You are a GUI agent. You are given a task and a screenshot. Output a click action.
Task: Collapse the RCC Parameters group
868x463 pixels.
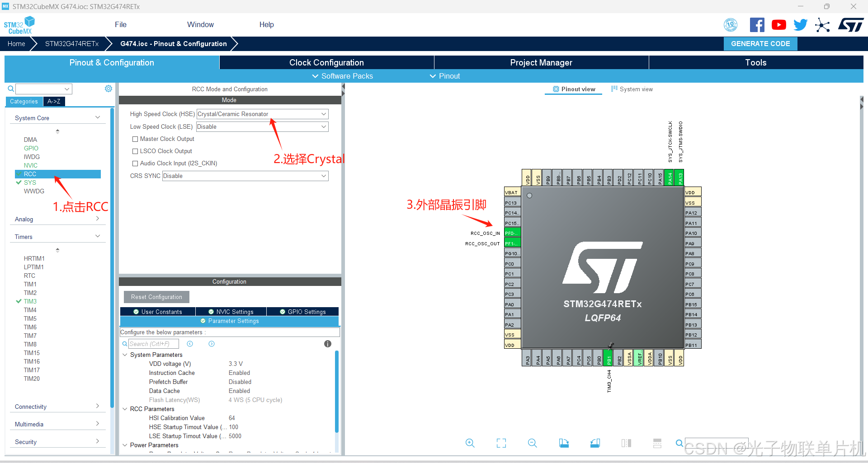(x=125, y=409)
